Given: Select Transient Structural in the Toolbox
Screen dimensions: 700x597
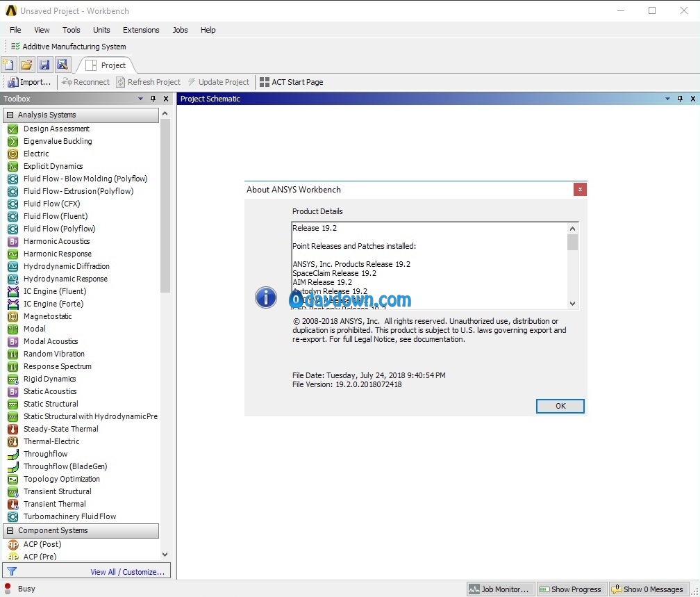Looking at the screenshot, I should [x=58, y=491].
